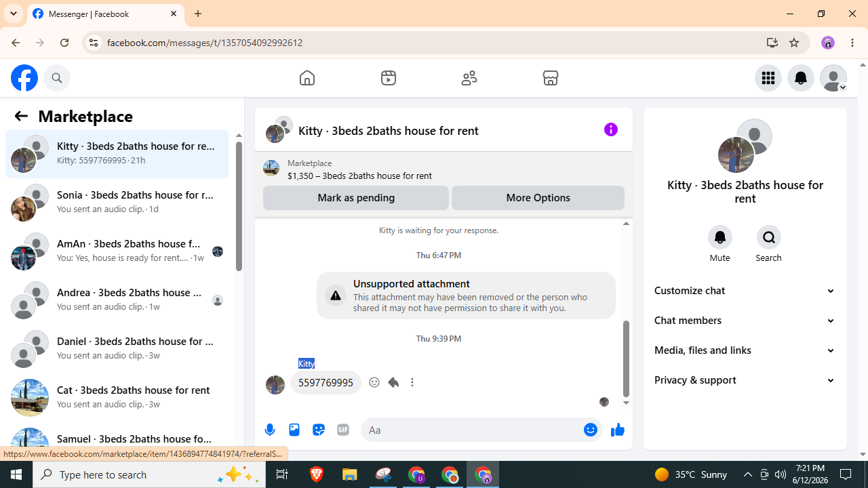Viewport: 868px width, 488px height.
Task: Choose a sticker icon
Action: pyautogui.click(x=319, y=430)
